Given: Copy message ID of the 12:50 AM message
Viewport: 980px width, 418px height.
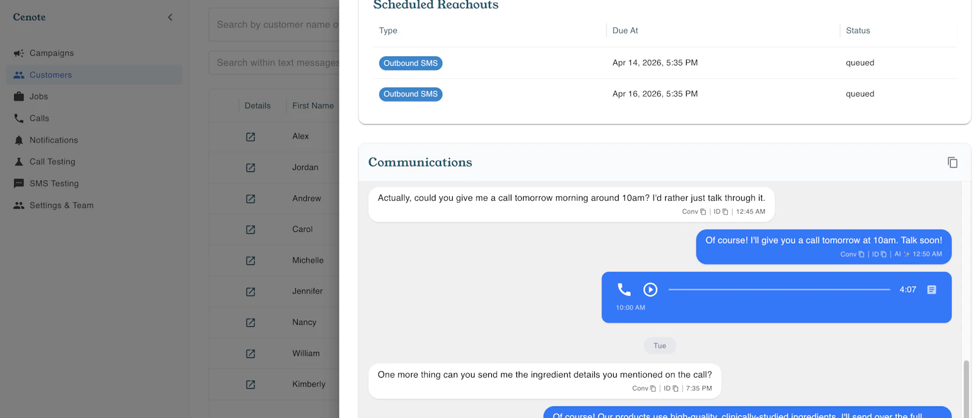Looking at the screenshot, I should coord(883,254).
